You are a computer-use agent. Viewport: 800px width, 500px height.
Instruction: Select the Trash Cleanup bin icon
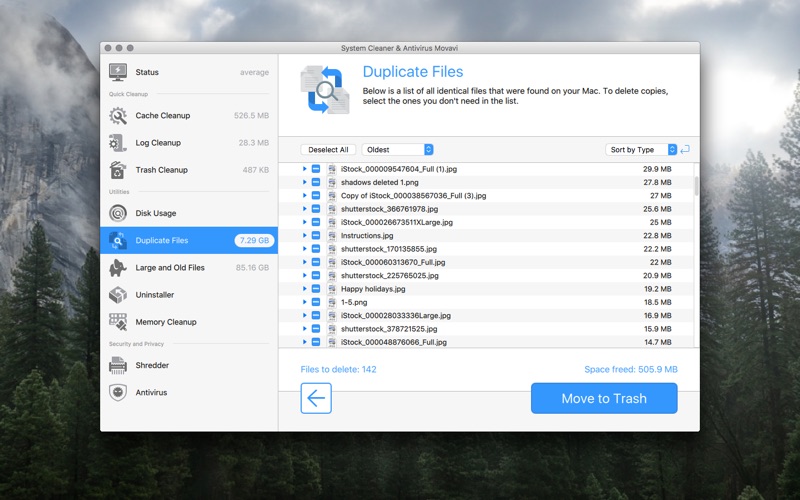[x=118, y=170]
